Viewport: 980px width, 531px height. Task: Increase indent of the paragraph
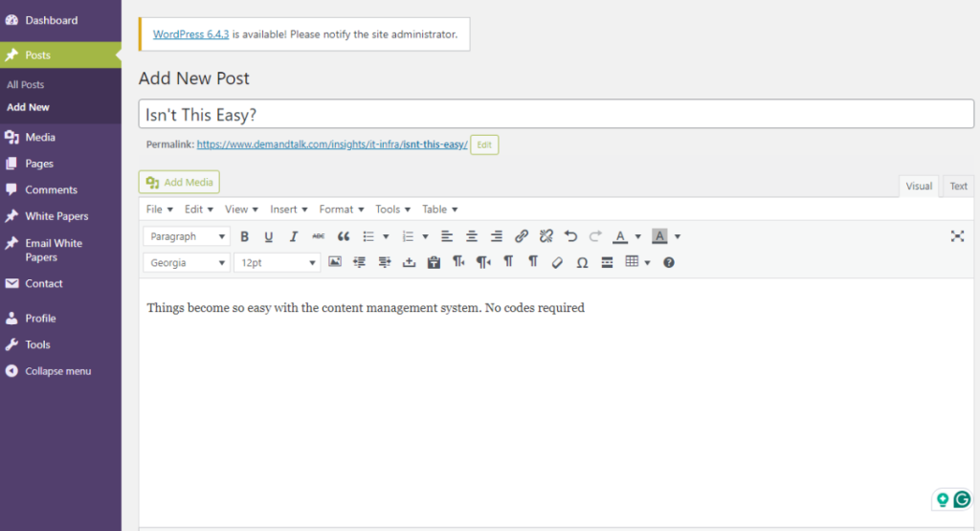(385, 262)
